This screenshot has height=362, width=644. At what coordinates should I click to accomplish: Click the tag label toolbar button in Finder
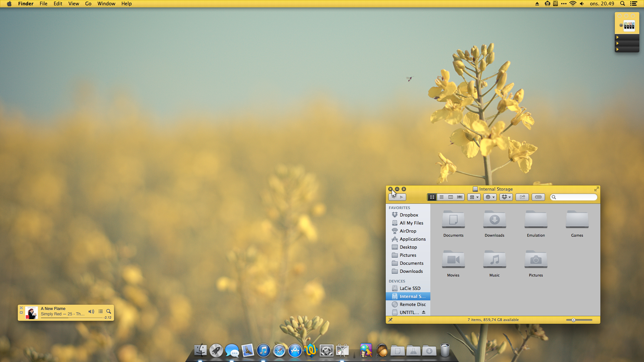tap(538, 197)
